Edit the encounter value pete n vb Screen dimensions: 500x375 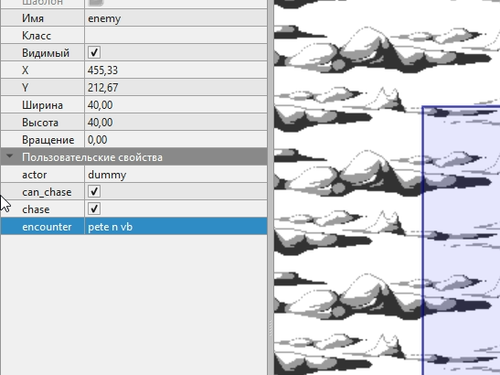176,227
